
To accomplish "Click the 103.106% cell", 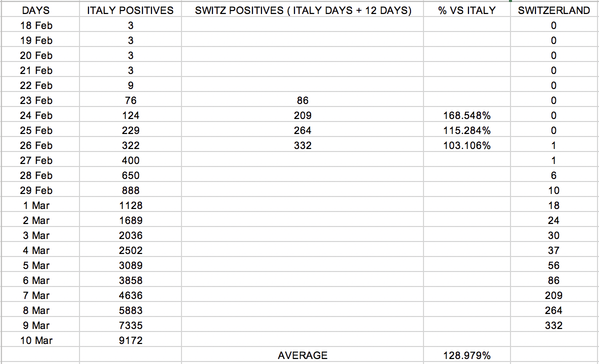I will point(467,145).
